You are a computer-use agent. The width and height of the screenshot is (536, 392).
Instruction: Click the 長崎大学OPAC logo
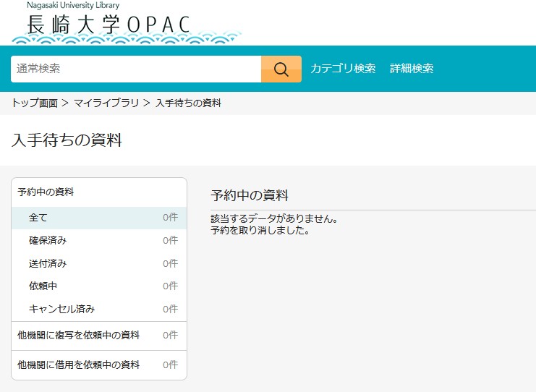(109, 25)
